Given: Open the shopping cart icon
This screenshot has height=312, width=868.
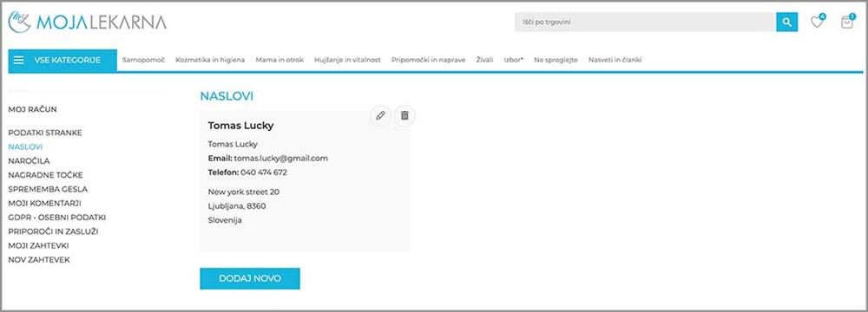Looking at the screenshot, I should click(847, 22).
